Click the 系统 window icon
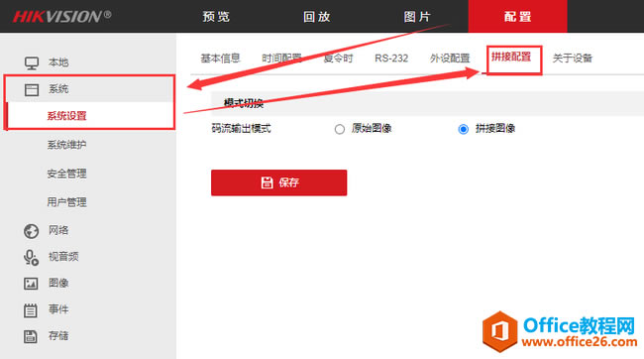This screenshot has width=644, height=359. pos(32,89)
